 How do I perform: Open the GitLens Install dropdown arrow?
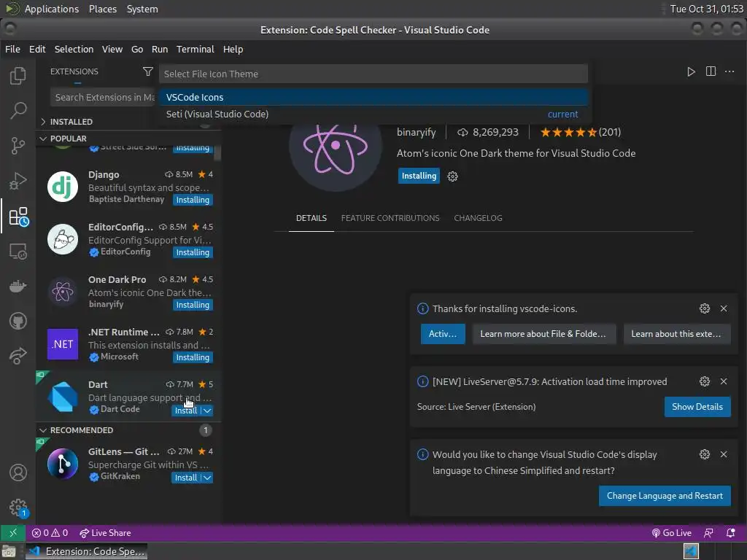click(x=207, y=478)
